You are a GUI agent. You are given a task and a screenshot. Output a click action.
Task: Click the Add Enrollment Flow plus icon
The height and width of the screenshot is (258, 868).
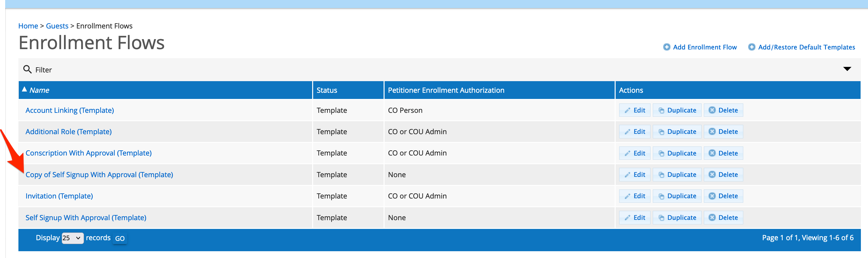(666, 47)
